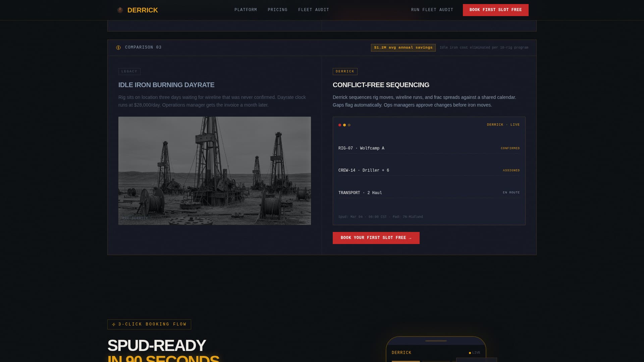
Task: Select the red dot in the DERRICK LIVE panel
Action: [x=339, y=125]
